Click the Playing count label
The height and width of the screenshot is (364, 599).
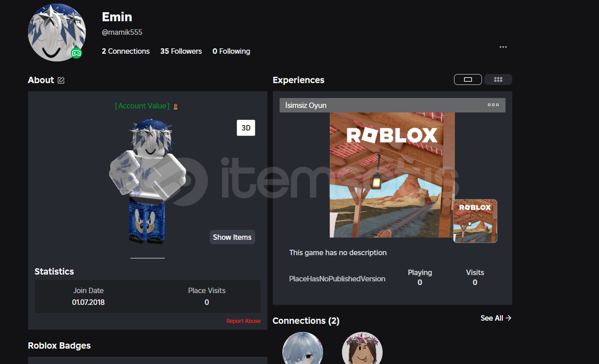click(x=420, y=272)
